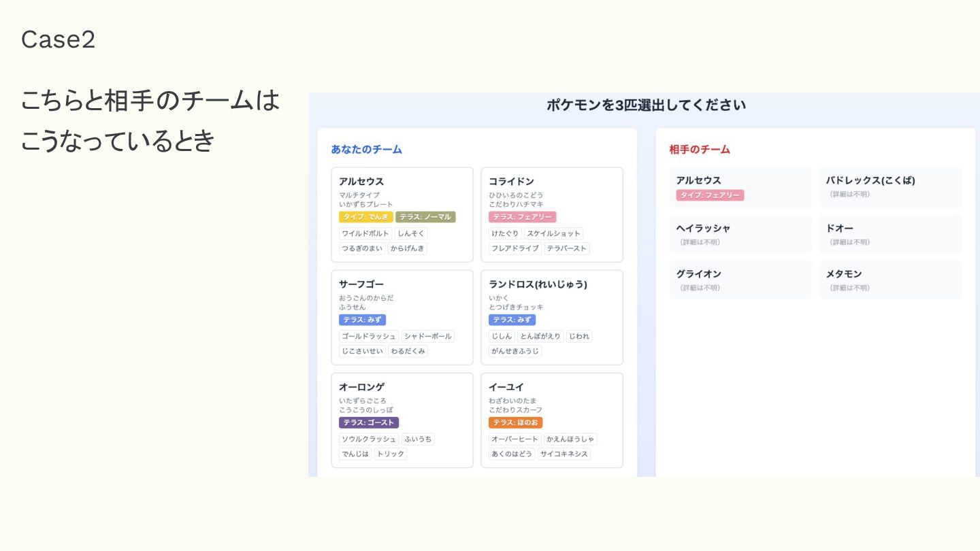Click the ゴールドラッシュ move chip
980x551 pixels.
tap(369, 336)
